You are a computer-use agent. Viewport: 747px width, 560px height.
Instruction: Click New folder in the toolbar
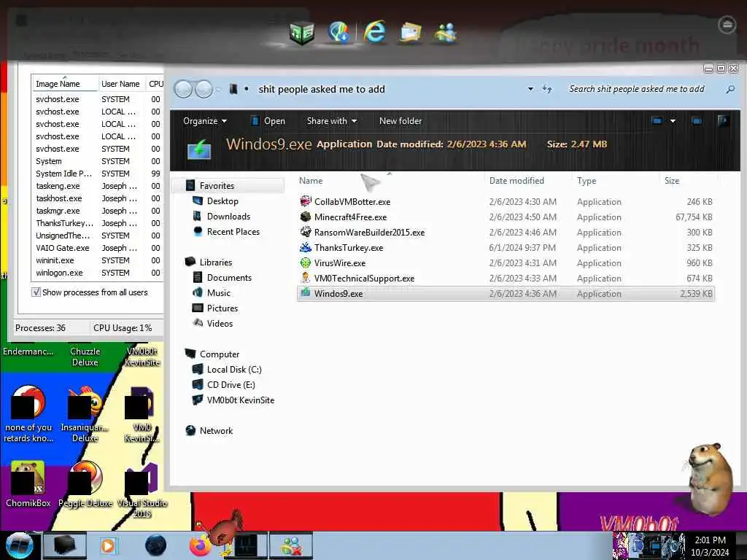pos(400,121)
